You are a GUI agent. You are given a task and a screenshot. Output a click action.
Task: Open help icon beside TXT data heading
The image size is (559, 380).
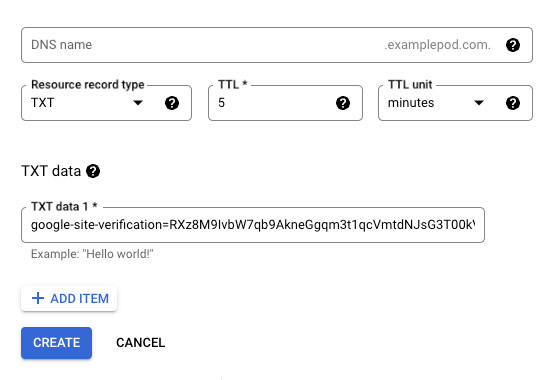click(93, 171)
